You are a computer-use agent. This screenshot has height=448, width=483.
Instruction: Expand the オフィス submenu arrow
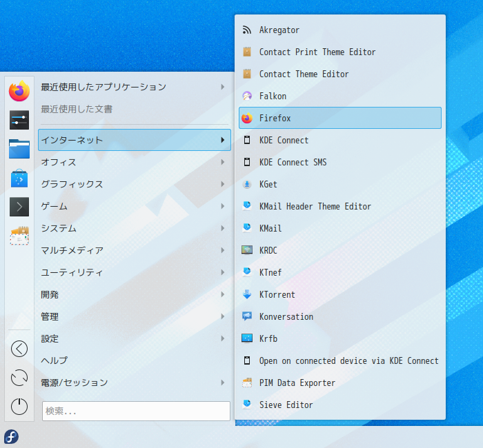[223, 162]
